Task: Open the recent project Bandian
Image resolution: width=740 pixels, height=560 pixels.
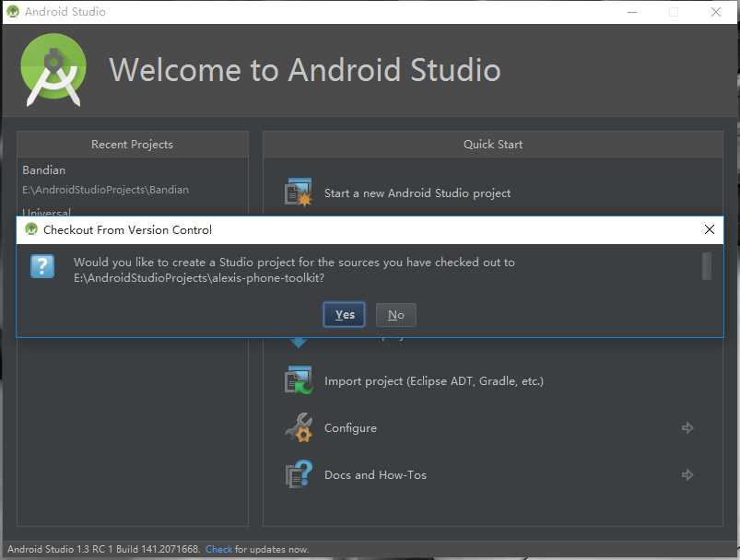Action: pyautogui.click(x=44, y=169)
